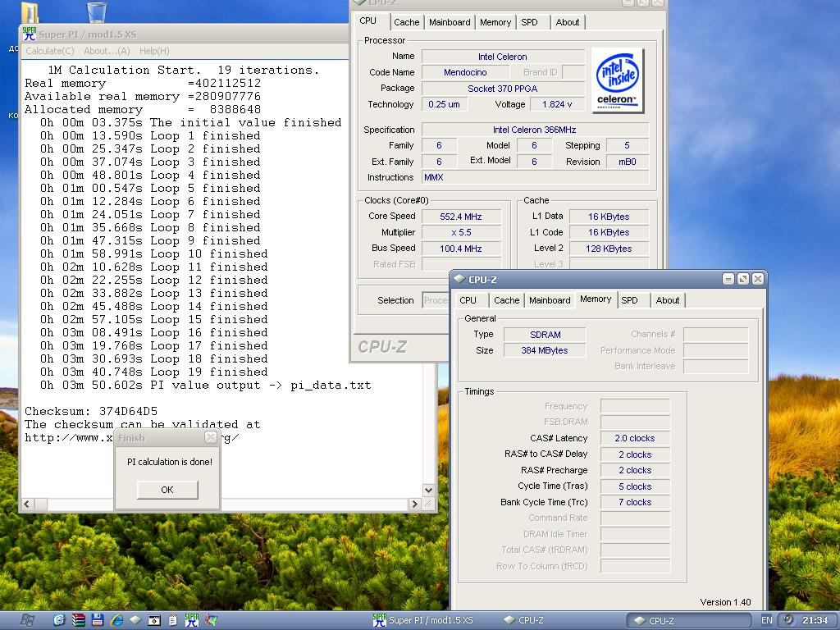
Task: Click the Windows Start logo on taskbar
Action: point(27,620)
